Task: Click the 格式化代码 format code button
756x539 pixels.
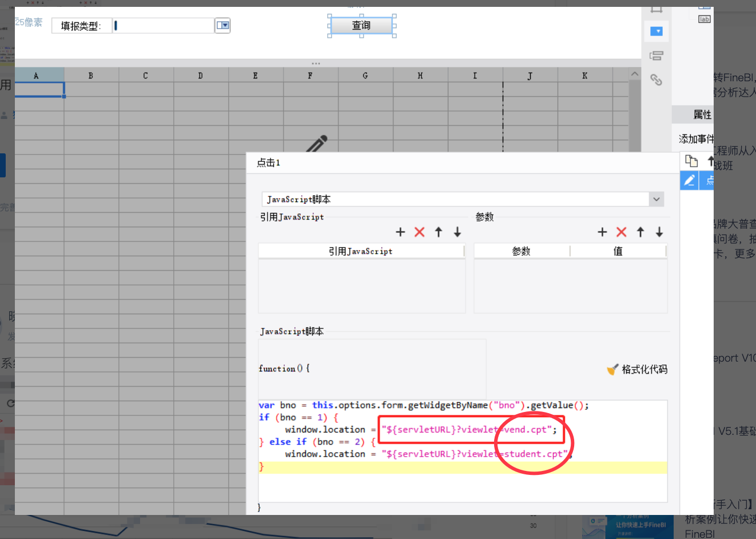Action: [637, 370]
